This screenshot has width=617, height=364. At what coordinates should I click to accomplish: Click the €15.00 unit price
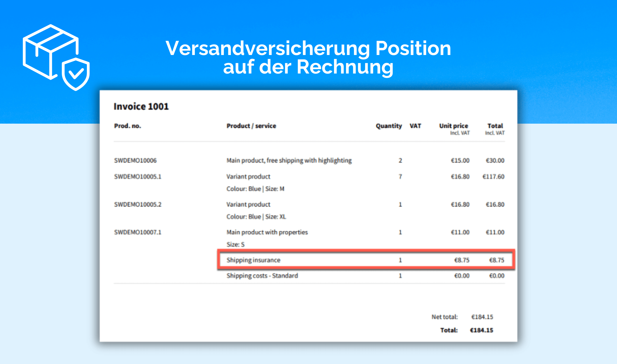click(460, 160)
